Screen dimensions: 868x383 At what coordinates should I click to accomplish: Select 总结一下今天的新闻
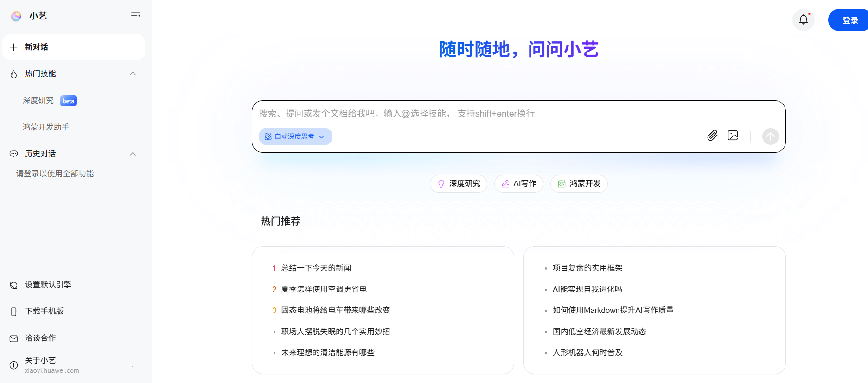(x=316, y=268)
